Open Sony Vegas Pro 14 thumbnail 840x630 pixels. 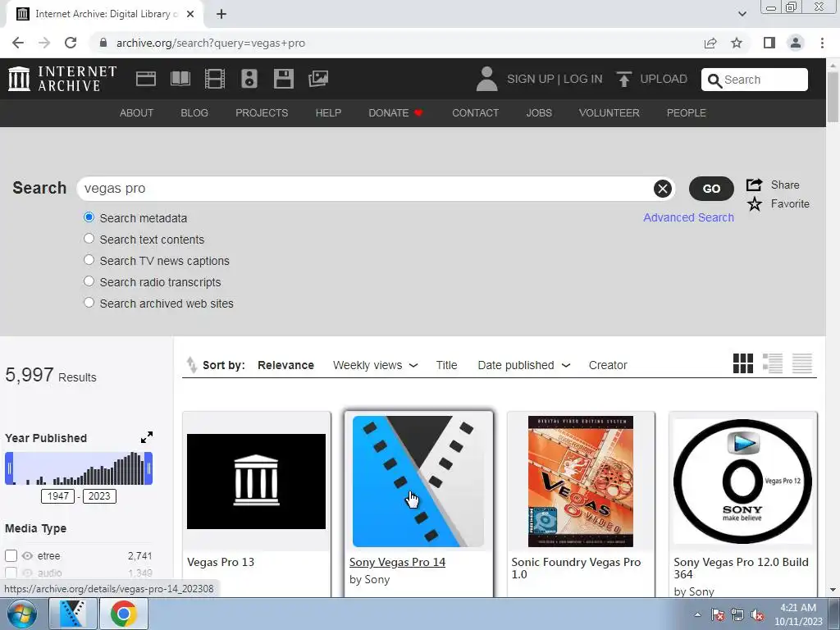coord(418,481)
